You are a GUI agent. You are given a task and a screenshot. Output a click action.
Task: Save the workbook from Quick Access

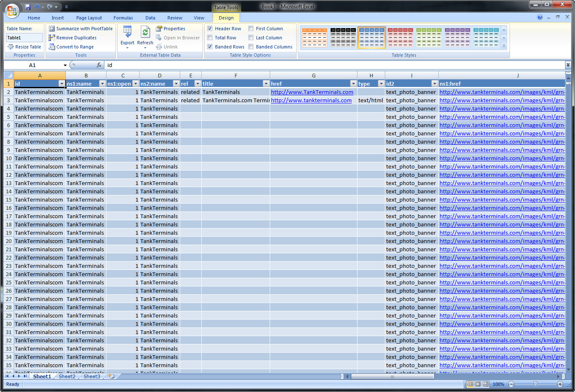point(27,7)
